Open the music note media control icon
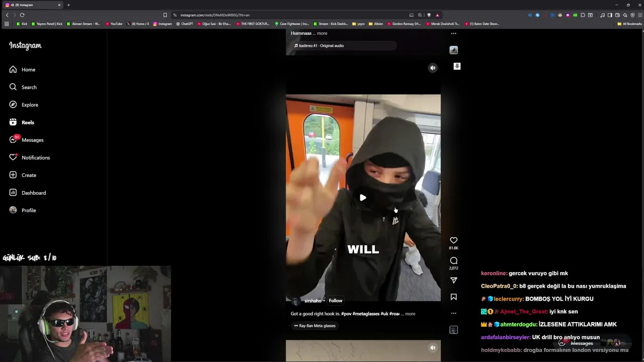 click(602, 15)
